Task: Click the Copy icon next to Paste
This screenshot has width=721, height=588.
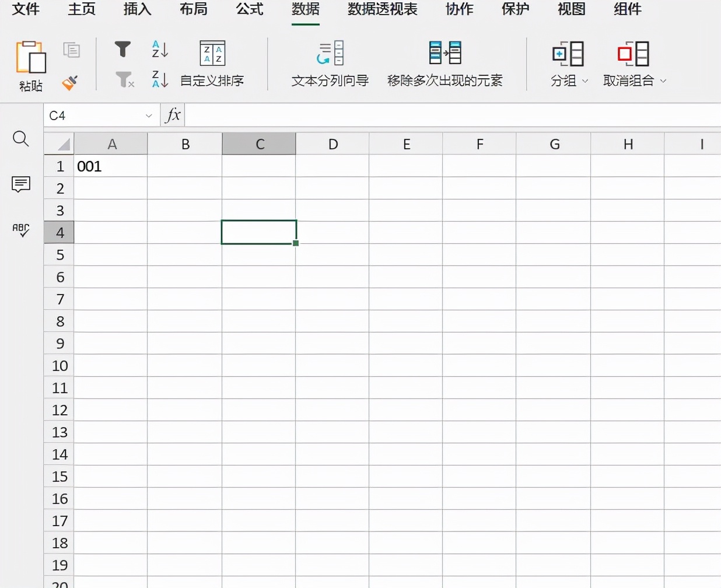Action: coord(71,50)
